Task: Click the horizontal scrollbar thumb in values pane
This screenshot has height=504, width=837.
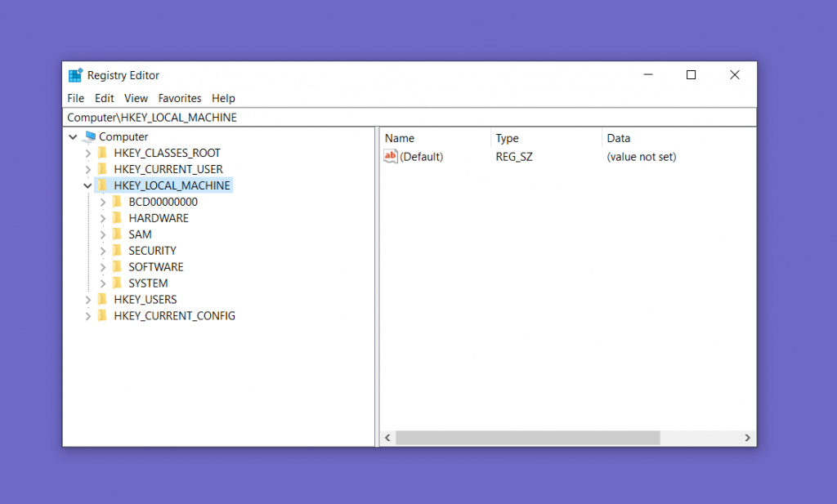Action: point(527,438)
